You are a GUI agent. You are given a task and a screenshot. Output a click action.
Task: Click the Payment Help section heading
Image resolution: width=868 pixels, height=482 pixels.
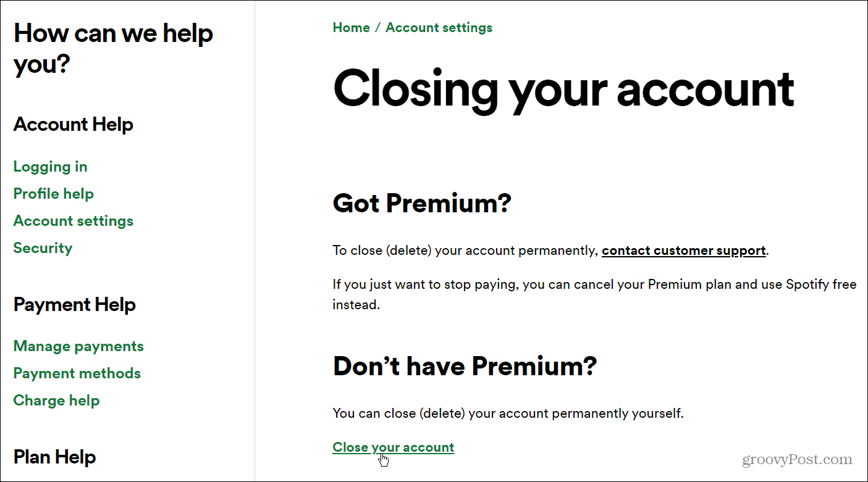tap(74, 304)
